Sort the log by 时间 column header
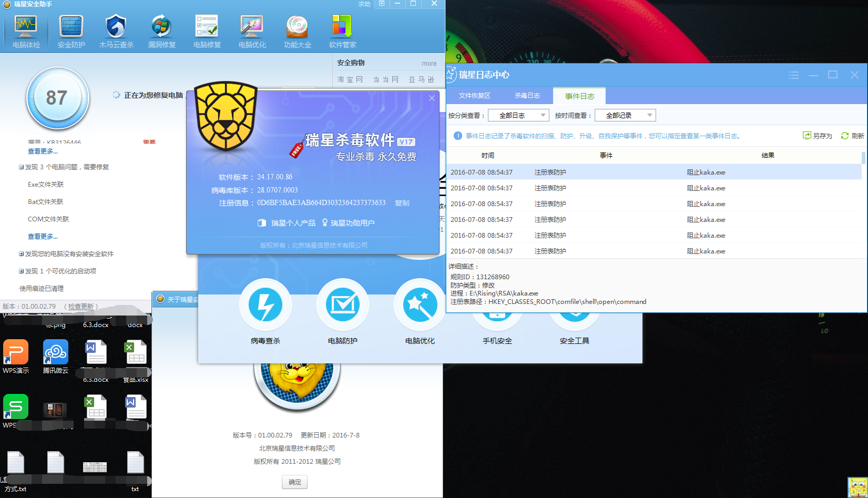 (487, 156)
